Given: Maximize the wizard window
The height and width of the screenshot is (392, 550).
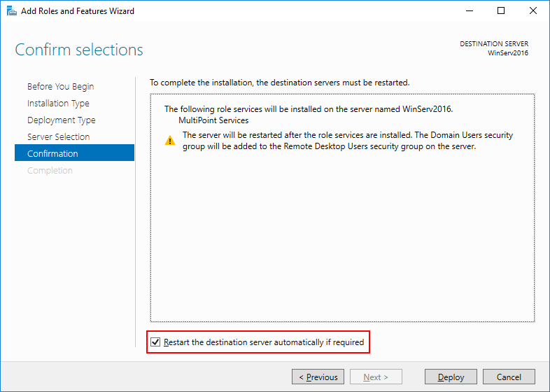Looking at the screenshot, I should pos(501,11).
